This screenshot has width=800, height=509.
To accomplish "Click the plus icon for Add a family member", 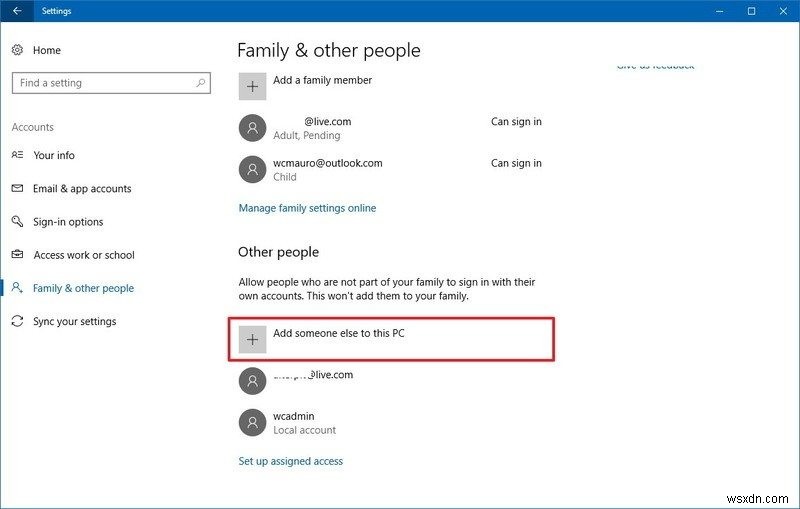I will tap(253, 86).
